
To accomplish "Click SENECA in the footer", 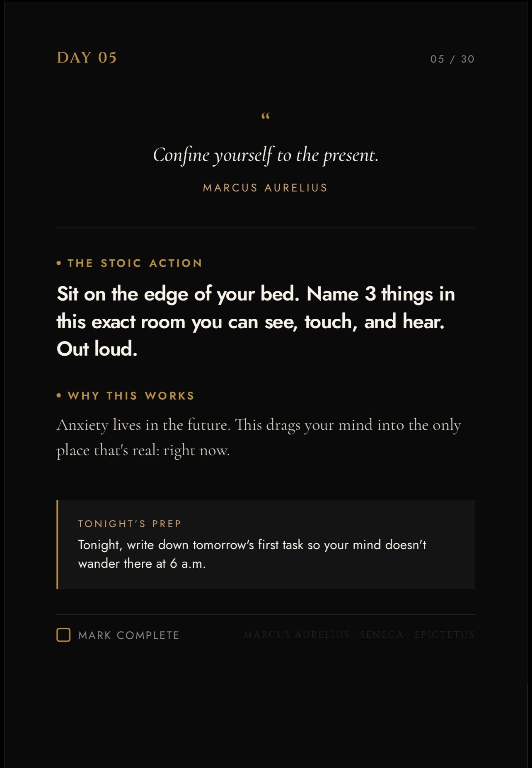I will pos(382,635).
